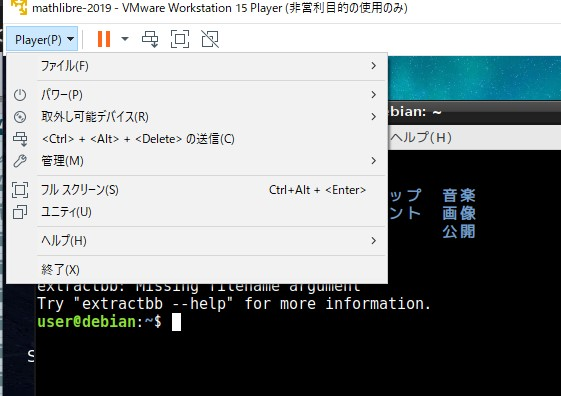Viewport: 561px width, 396px height.
Task: Expand the power options arrow beside pause
Action: click(125, 39)
